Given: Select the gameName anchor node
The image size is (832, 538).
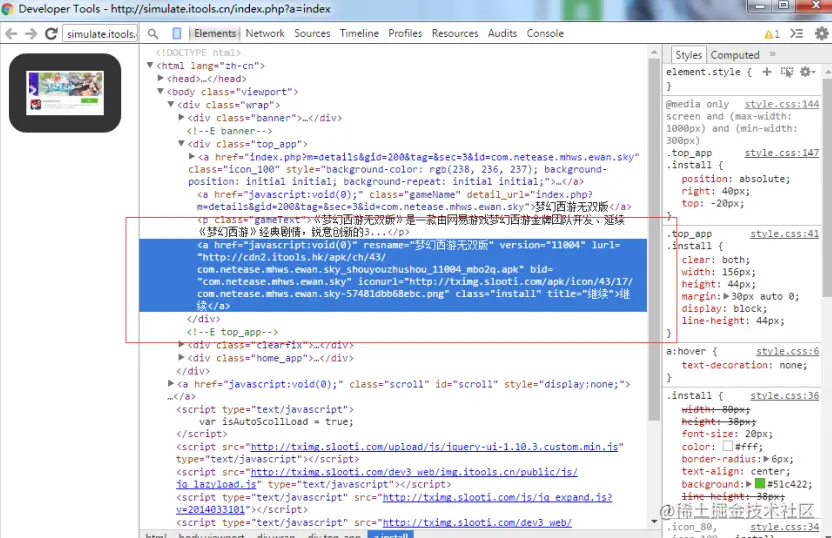Looking at the screenshot, I should coord(414,201).
